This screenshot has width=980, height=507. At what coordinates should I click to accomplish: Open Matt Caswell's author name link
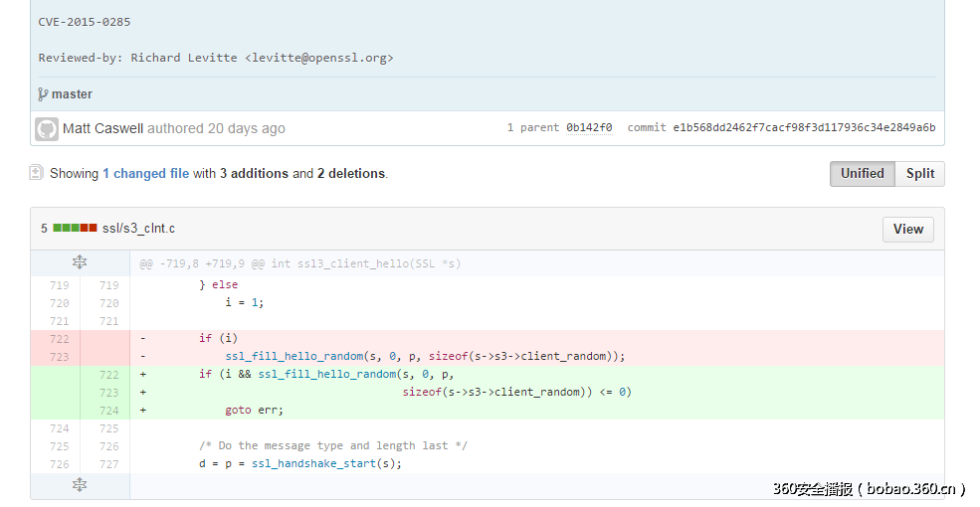click(x=102, y=128)
